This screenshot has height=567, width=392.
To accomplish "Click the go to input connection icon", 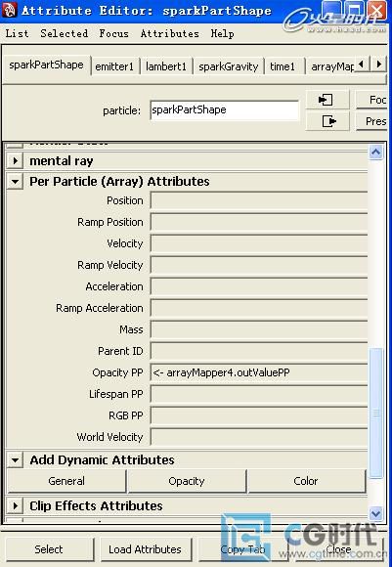I will [x=327, y=100].
